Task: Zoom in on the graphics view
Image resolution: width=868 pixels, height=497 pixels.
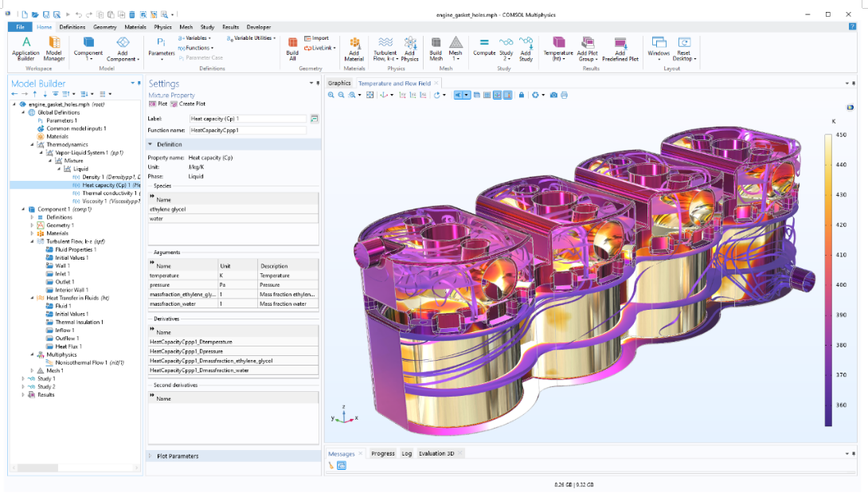Action: [x=331, y=96]
